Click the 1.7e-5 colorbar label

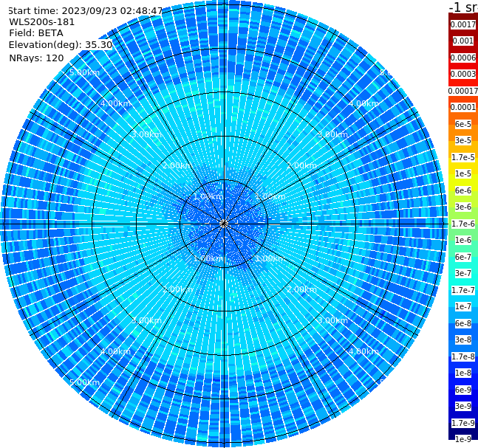click(x=463, y=157)
